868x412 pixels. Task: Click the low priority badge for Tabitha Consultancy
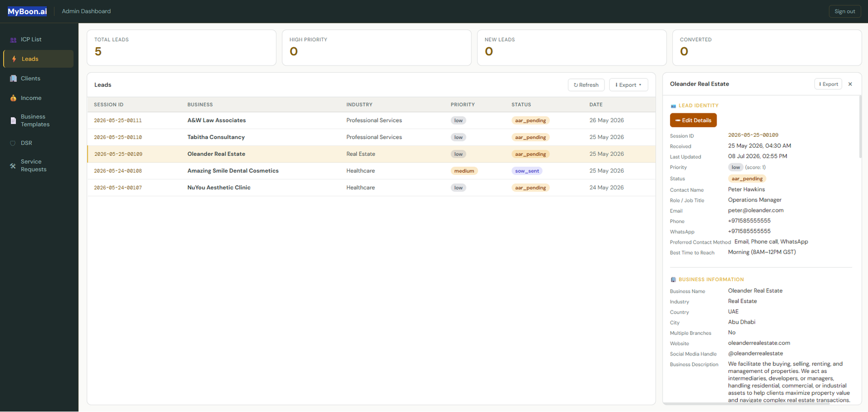pos(458,137)
